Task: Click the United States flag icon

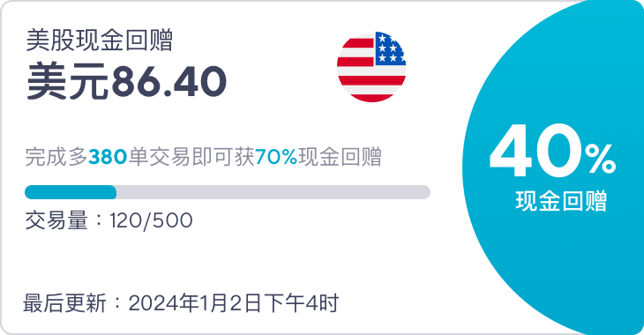Action: pos(371,67)
